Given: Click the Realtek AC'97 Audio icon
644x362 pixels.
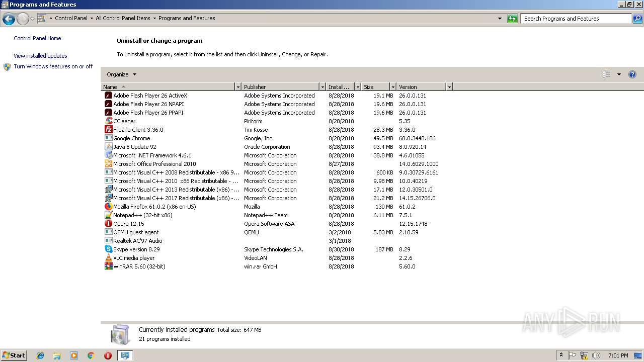Looking at the screenshot, I should tap(108, 241).
